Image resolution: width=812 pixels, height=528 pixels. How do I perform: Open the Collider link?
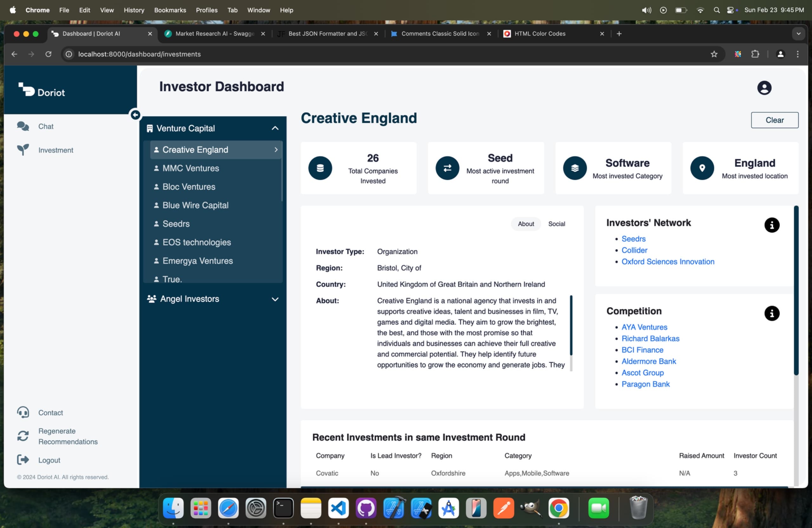coord(634,250)
